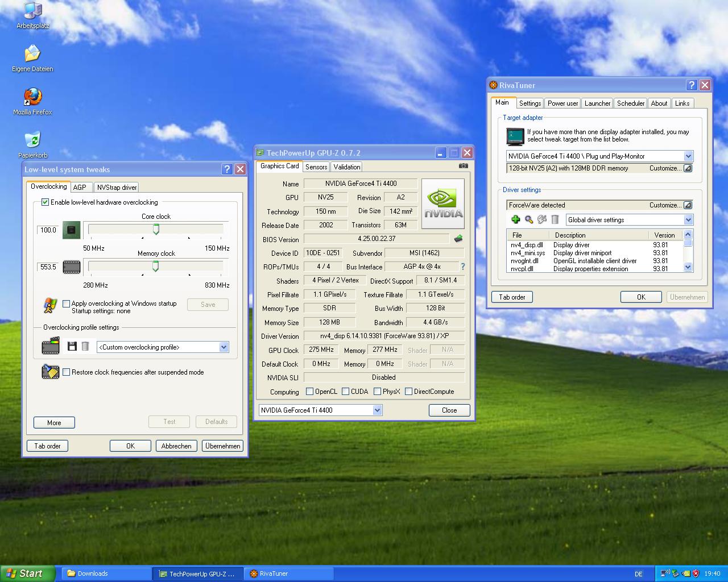Click the trash icon beside overclocking profile

pyautogui.click(x=85, y=346)
